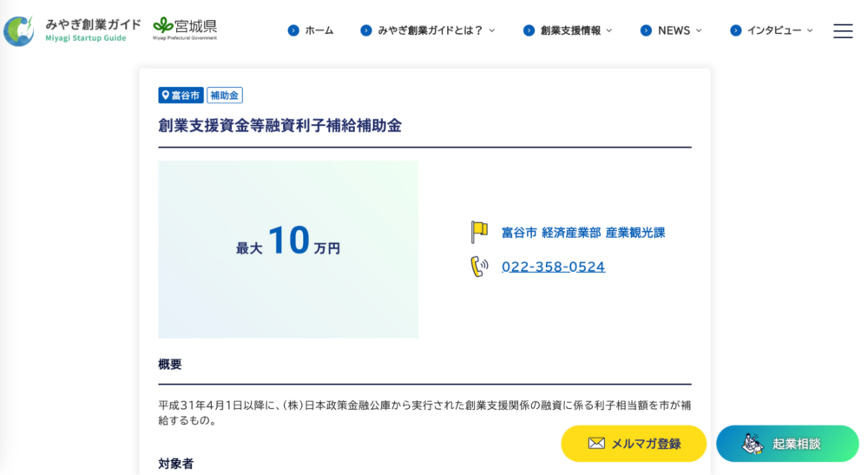Click the 富谷市 経済産業部 産業観光課 link
Image resolution: width=868 pixels, height=475 pixels.
583,233
